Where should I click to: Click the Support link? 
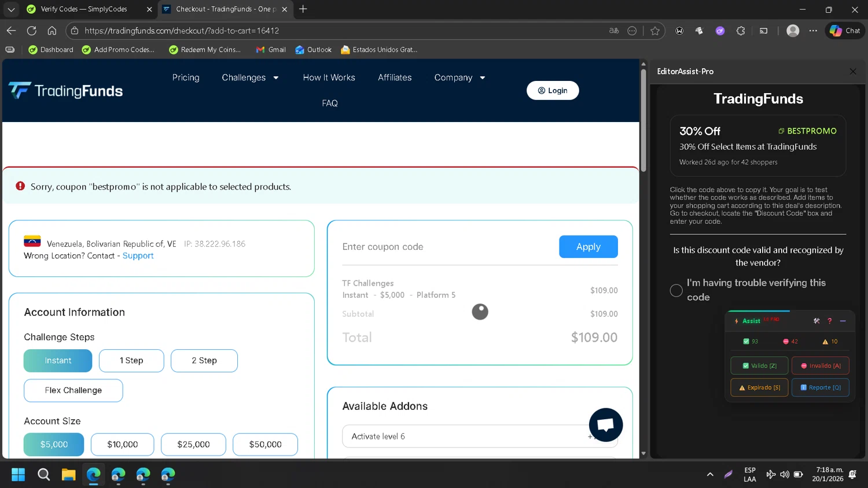coord(138,256)
